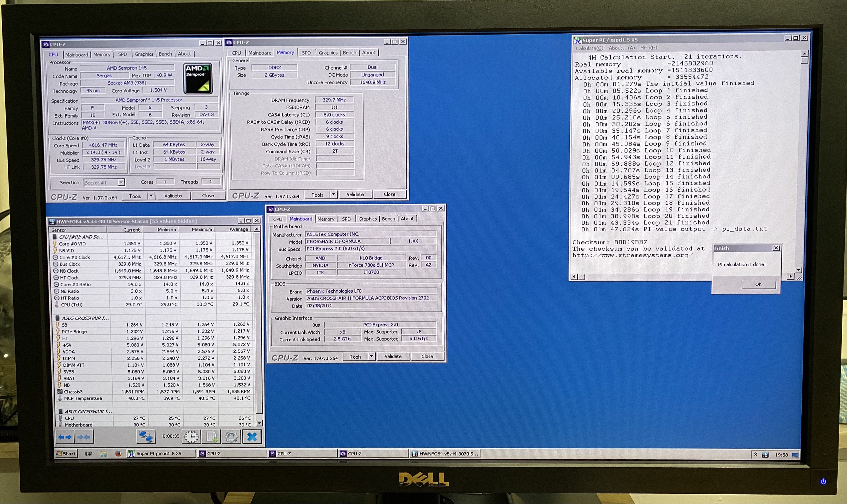This screenshot has width=847, height=504.
Task: Click Super PI horizontal scrollbar right arrow
Action: pyautogui.click(x=791, y=277)
